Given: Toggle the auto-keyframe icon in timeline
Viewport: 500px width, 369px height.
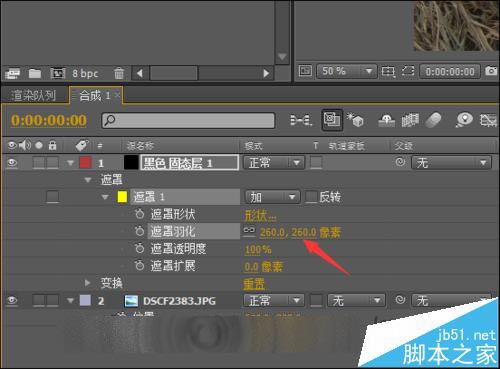Looking at the screenshot, I should [x=488, y=120].
